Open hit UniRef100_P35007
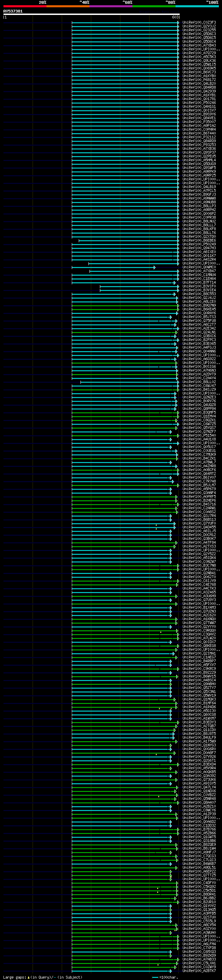Viewport: 222px width, 980px height. (x=199, y=122)
